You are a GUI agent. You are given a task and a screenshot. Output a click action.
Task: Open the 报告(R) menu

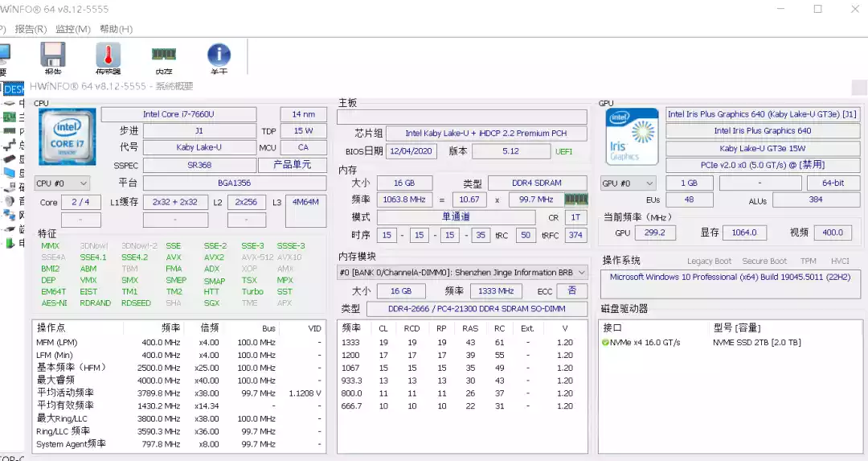(31, 29)
